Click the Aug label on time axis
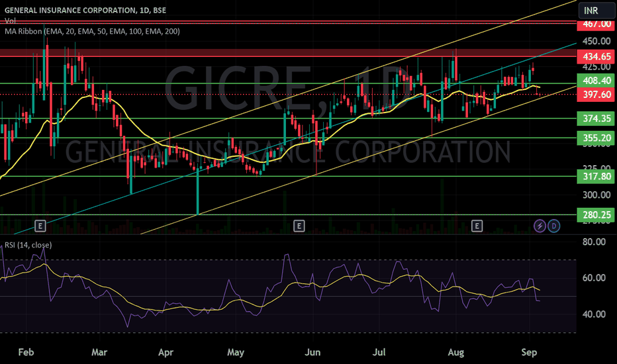617x364 pixels. tap(455, 352)
